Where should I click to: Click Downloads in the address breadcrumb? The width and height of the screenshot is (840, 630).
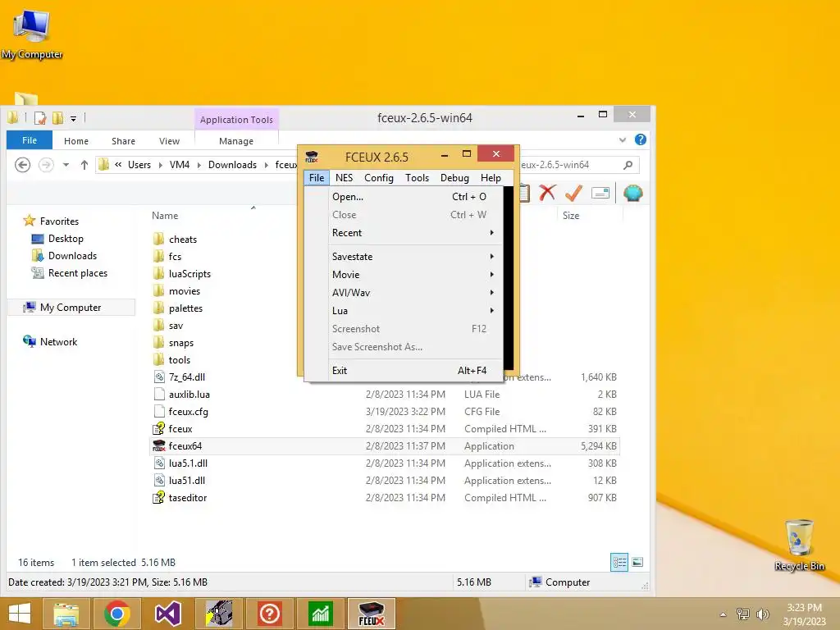[x=232, y=165]
